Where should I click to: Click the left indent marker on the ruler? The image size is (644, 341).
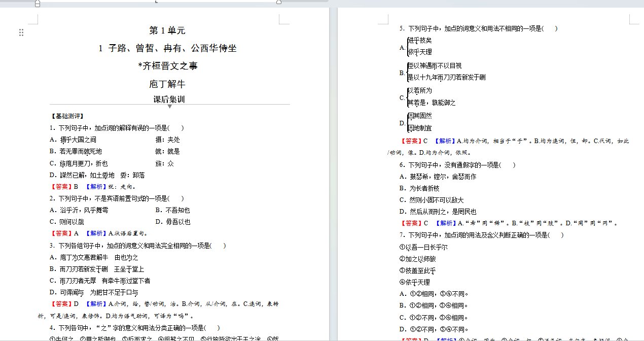(x=38, y=4)
